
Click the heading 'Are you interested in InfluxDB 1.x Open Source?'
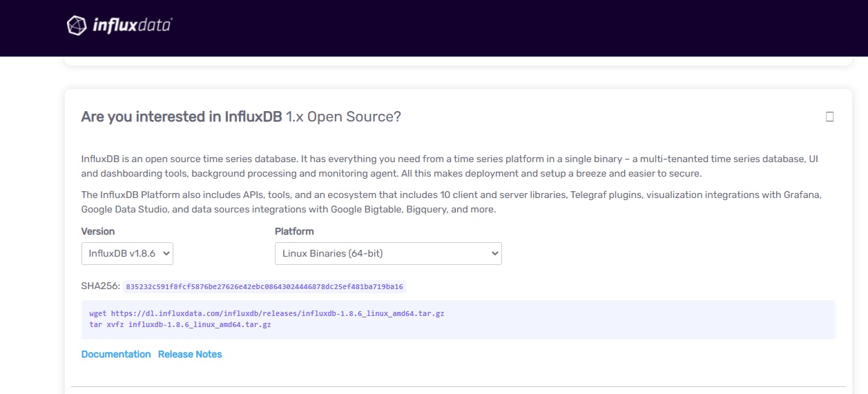click(241, 117)
